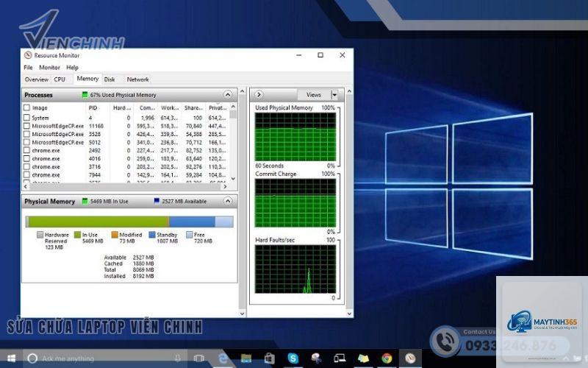Screen dimensions: 588x368
Task: Switch to the Disk tab
Action: (110, 79)
